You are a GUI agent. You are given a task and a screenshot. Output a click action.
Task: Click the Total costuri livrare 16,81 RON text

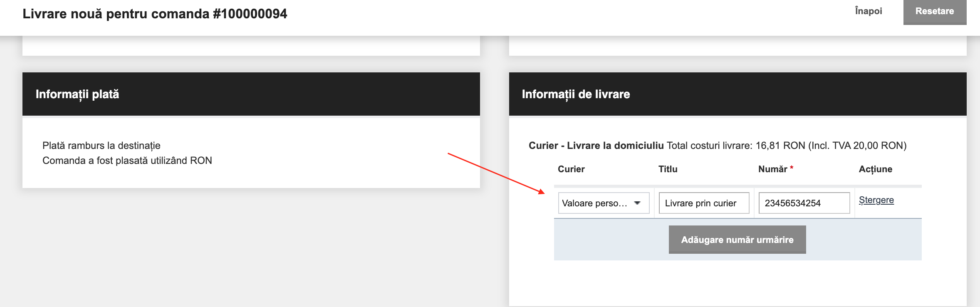tap(787, 146)
